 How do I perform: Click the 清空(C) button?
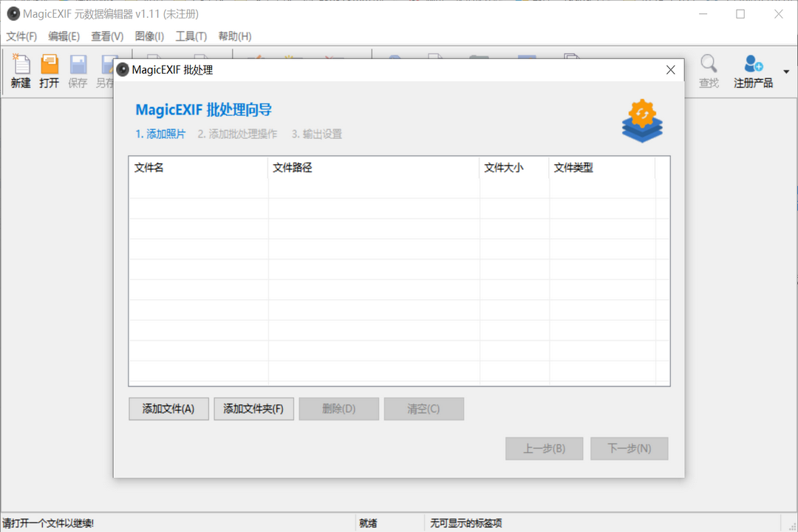click(423, 409)
